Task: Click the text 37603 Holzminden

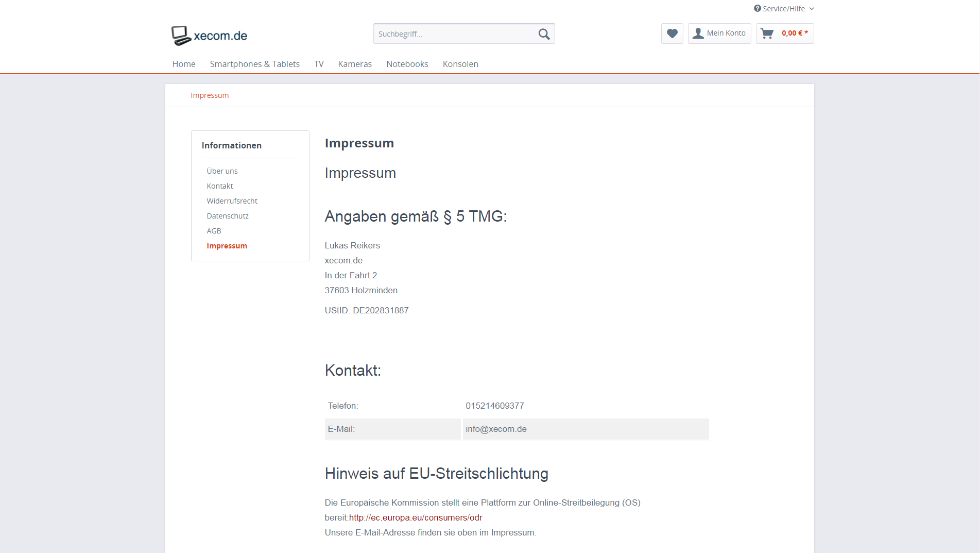Action: [361, 290]
